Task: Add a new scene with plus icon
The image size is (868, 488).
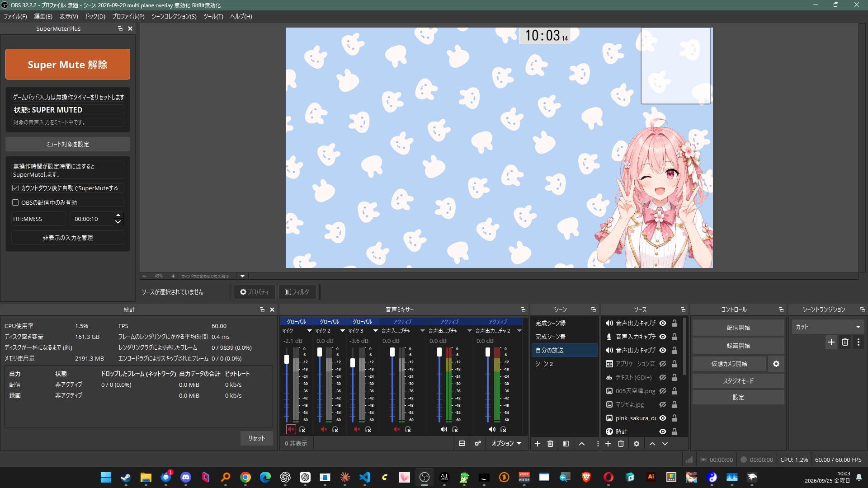Action: 538,444
